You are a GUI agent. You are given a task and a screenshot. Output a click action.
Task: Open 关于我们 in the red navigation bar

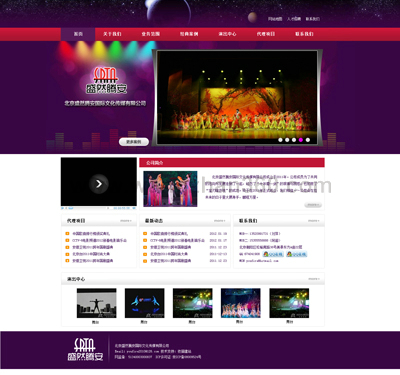pyautogui.click(x=112, y=34)
